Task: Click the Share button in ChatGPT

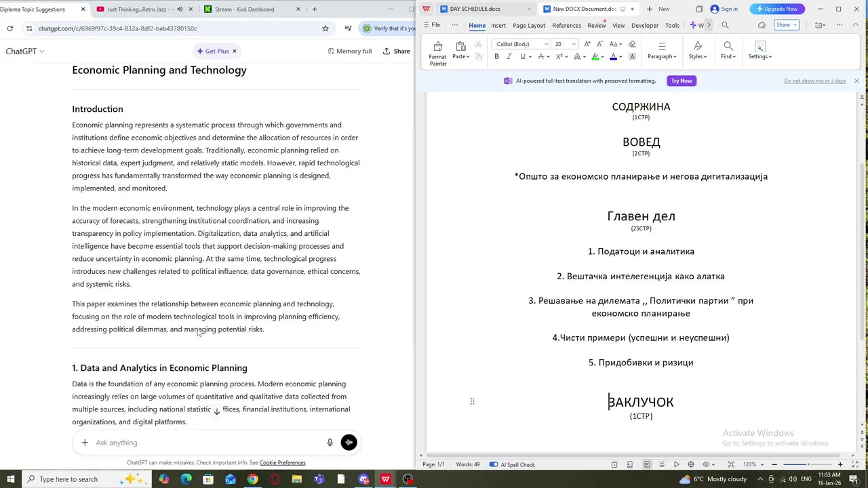Action: 397,51
